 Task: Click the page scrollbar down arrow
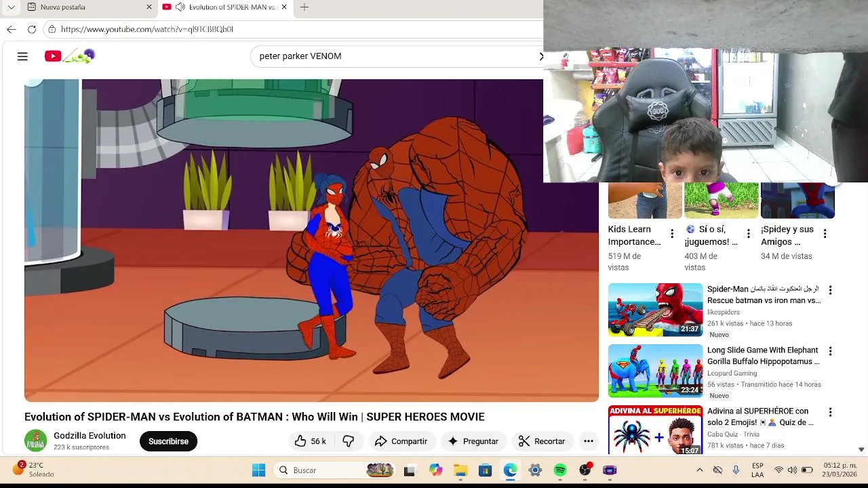861,449
